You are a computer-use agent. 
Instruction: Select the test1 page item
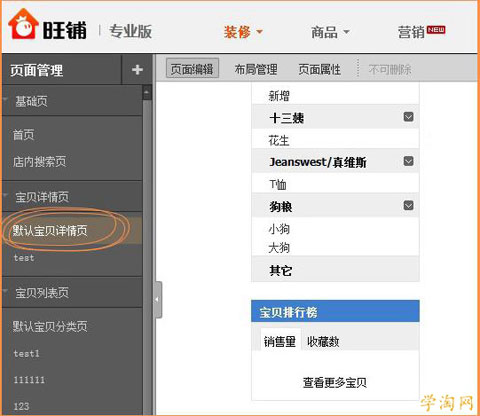tap(26, 353)
